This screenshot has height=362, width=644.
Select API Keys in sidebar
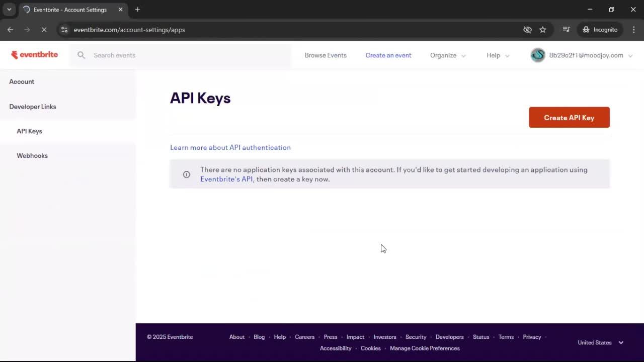click(x=29, y=131)
